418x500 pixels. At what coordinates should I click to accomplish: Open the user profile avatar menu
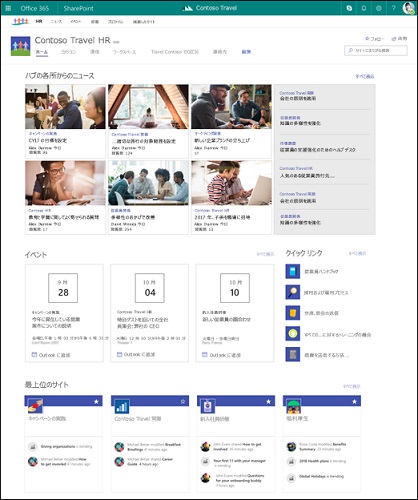[409, 8]
